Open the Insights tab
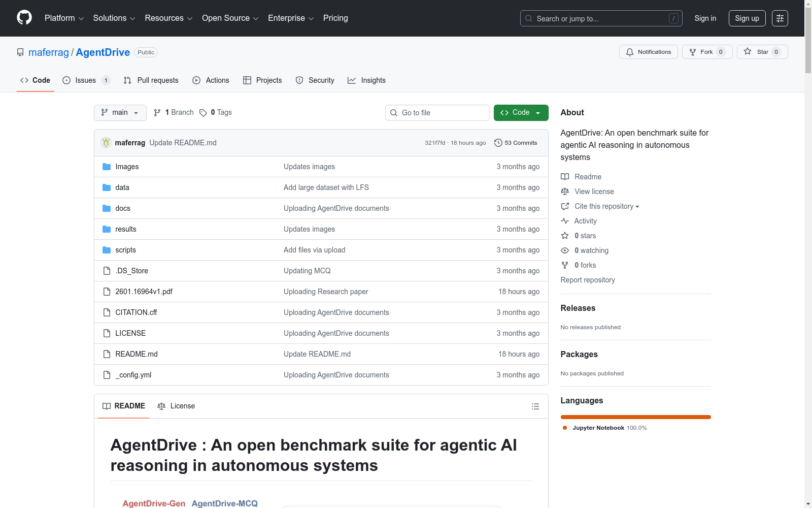 pos(366,80)
